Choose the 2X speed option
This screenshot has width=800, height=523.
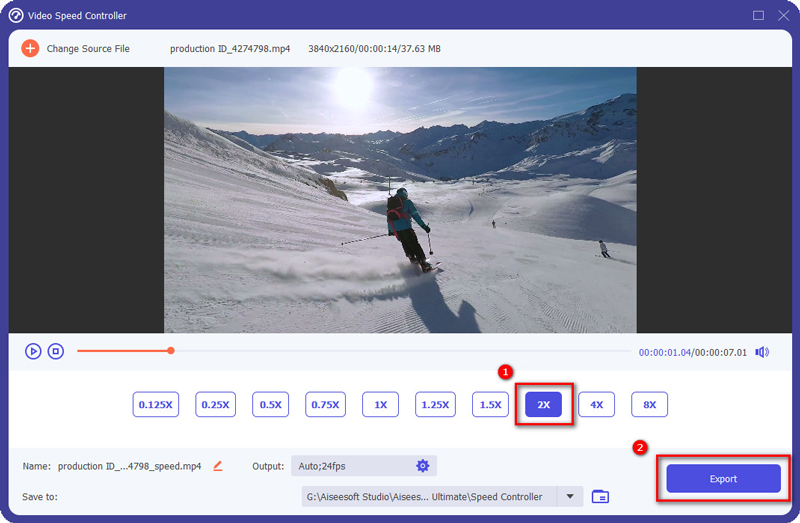(543, 405)
